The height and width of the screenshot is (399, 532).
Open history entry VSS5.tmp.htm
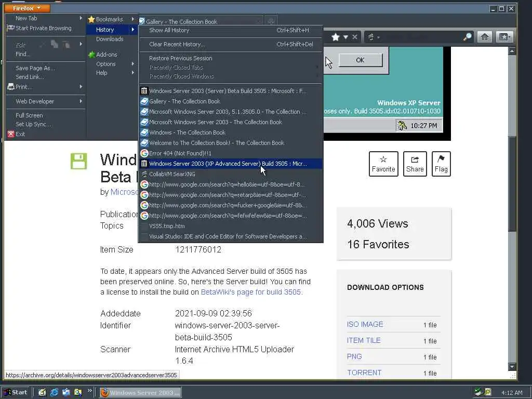click(x=231, y=226)
